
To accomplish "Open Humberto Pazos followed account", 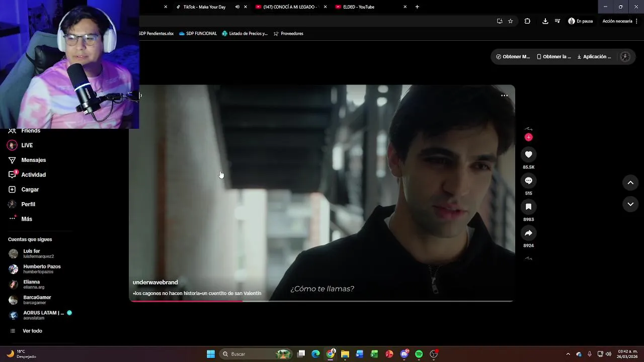I will 35,269.
